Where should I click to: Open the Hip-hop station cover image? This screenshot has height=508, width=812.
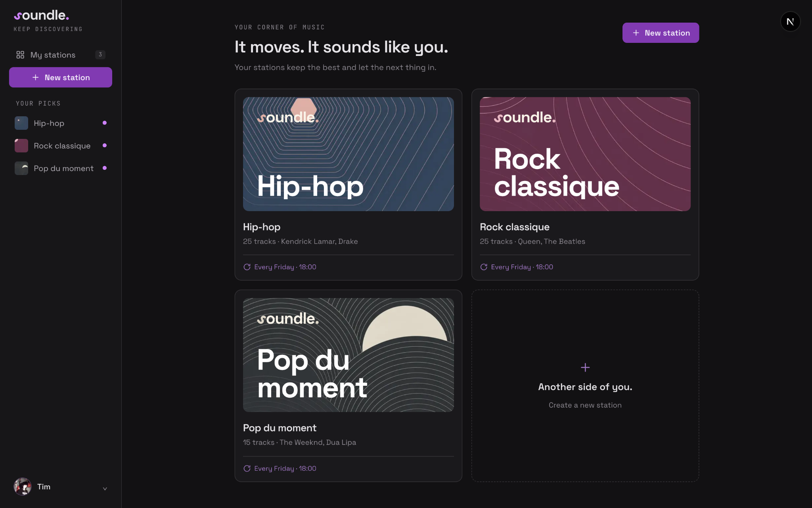tap(349, 154)
